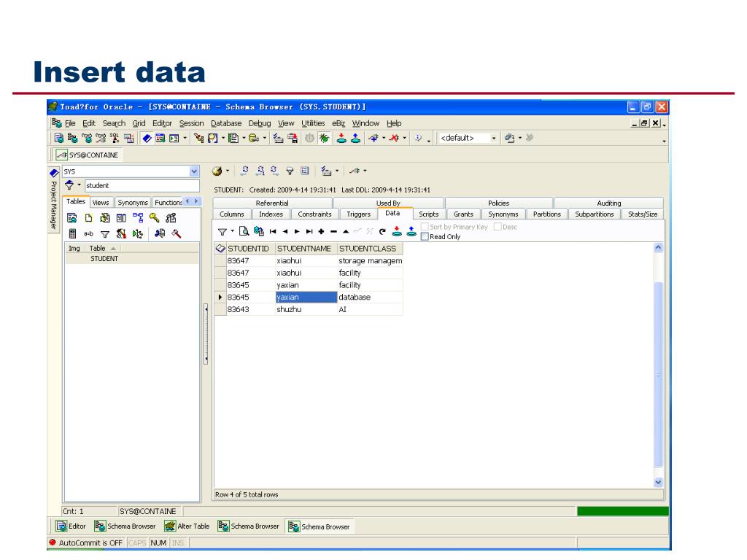The image size is (747, 560).
Task: Click the funnel filter icon in Tables toolbar
Action: (x=105, y=234)
